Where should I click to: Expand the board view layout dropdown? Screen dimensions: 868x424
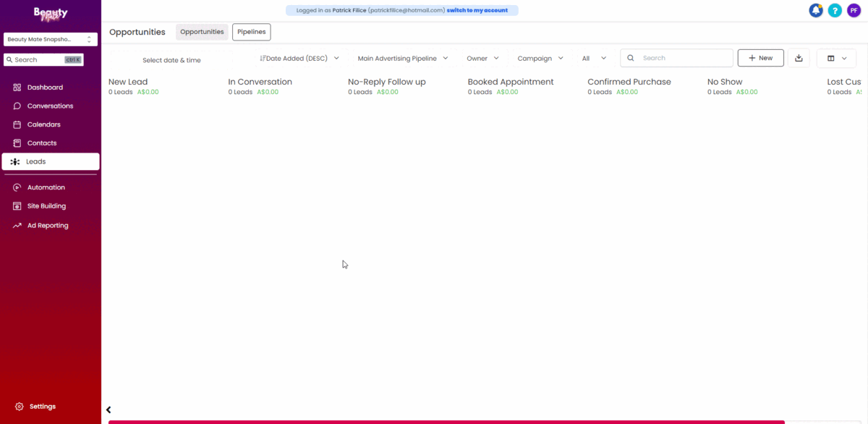(836, 58)
